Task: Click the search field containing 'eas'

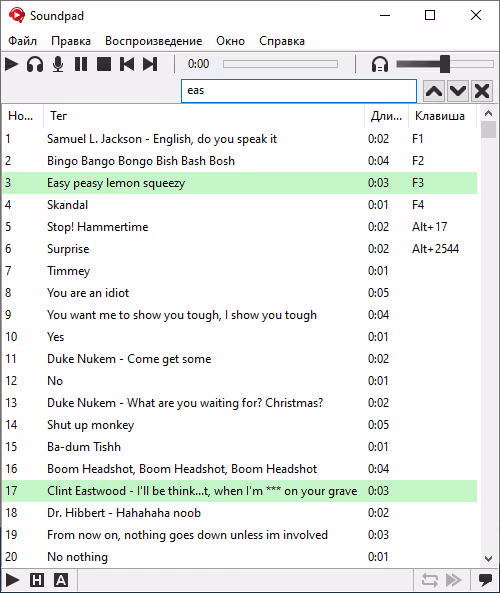Action: tap(299, 91)
